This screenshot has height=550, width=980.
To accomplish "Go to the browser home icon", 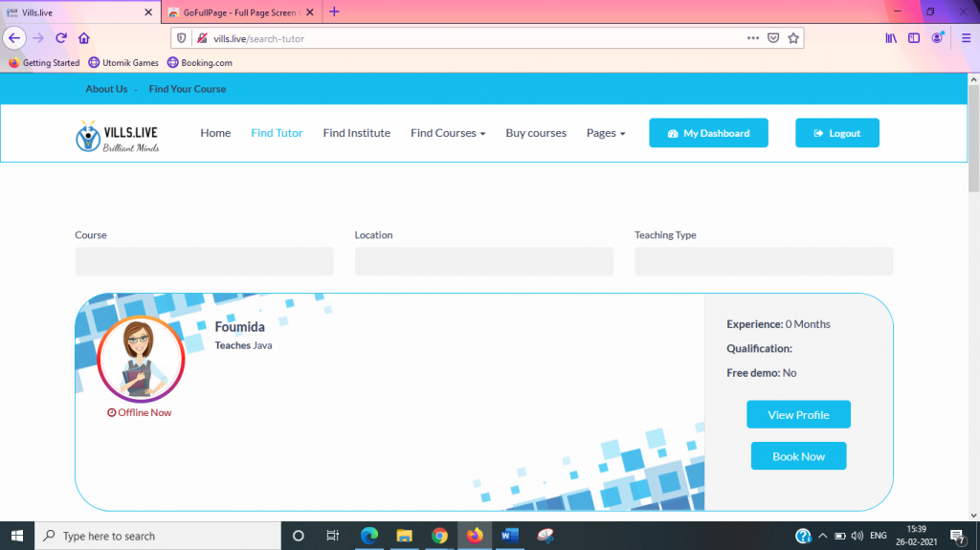I will click(x=84, y=38).
